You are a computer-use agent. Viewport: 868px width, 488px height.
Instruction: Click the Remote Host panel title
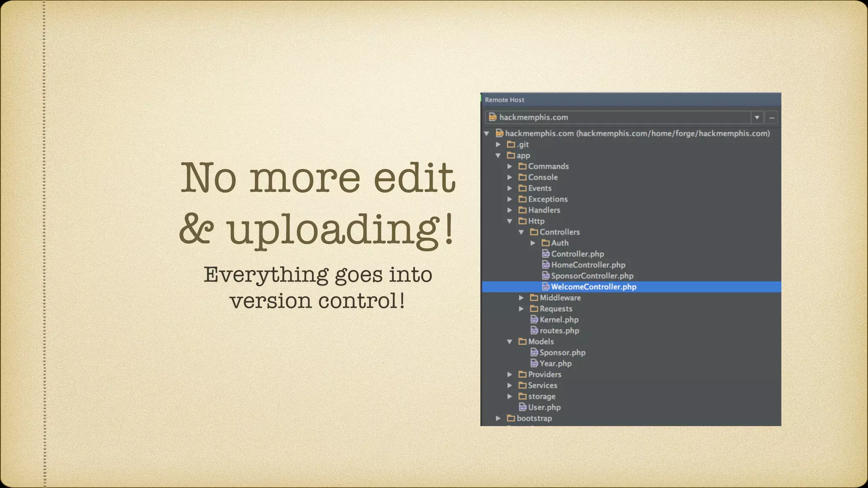click(505, 100)
